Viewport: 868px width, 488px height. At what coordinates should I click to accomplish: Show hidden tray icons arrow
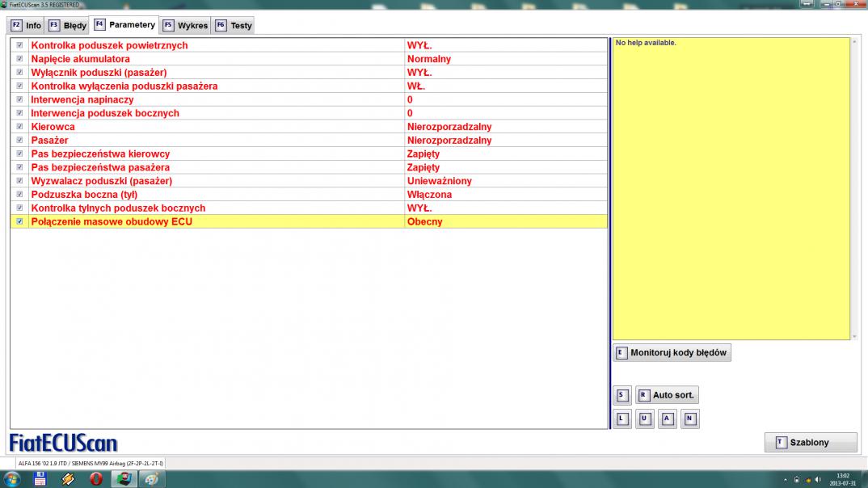pos(785,480)
